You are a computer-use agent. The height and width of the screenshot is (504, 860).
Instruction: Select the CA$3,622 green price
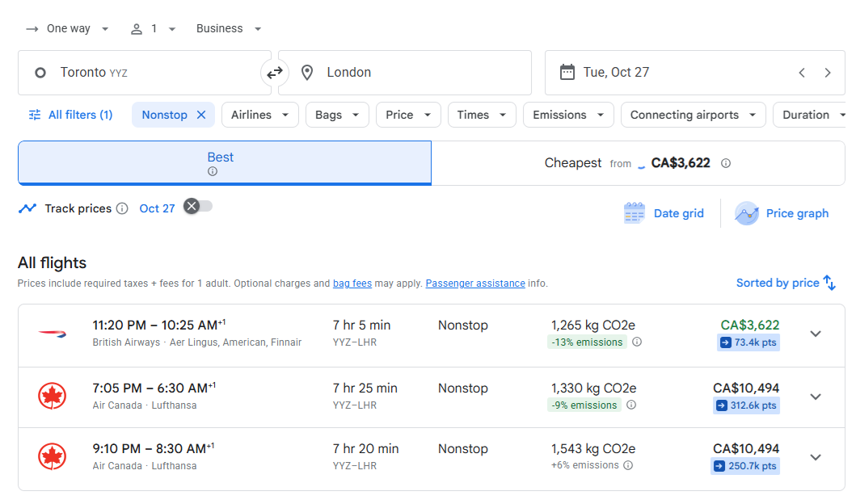pos(750,325)
